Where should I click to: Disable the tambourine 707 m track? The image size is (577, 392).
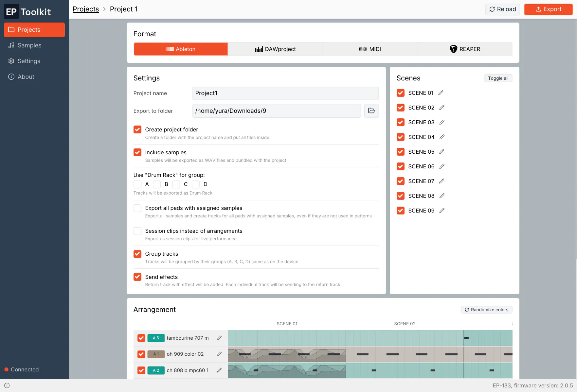point(141,338)
